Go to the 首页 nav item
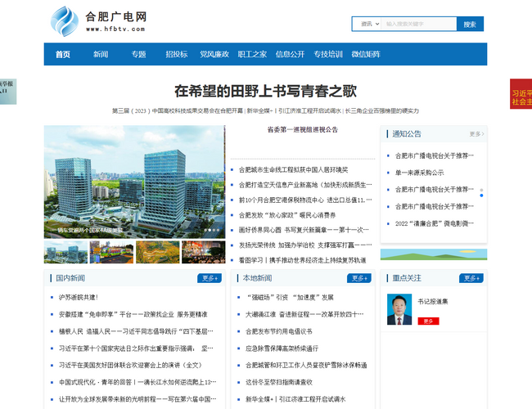Image resolution: width=532 pixels, height=409 pixels. [63, 54]
